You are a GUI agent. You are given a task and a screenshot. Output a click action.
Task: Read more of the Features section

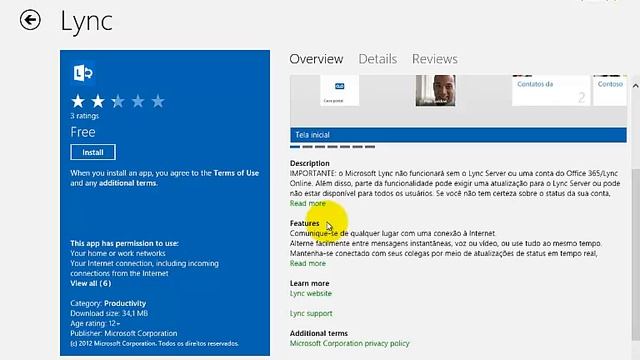(308, 263)
